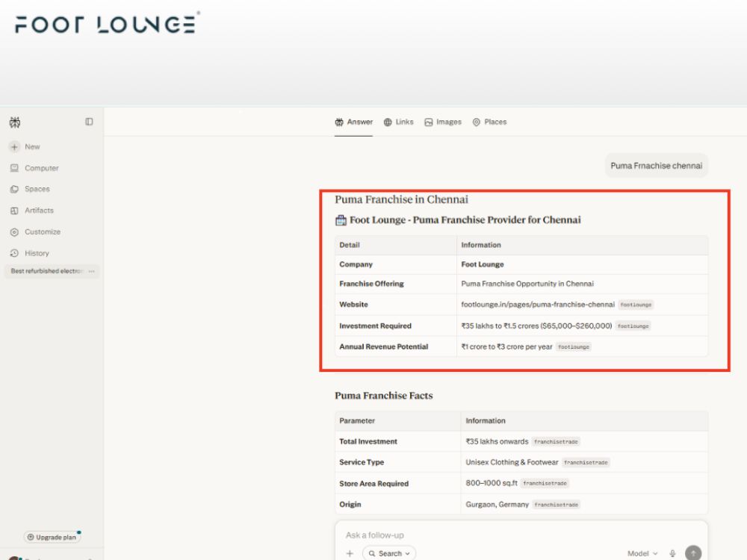Click the franchisetrade citation beside Total Investment

coord(556,442)
